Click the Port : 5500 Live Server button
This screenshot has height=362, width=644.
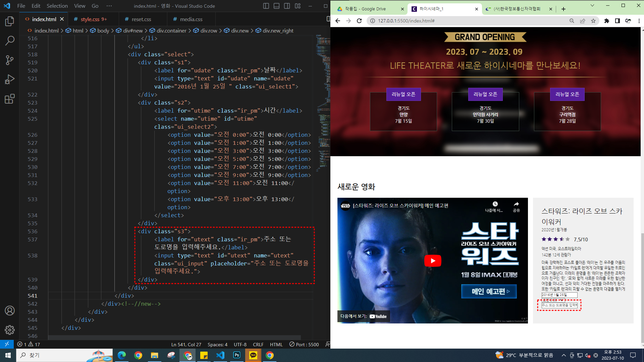[304, 345]
